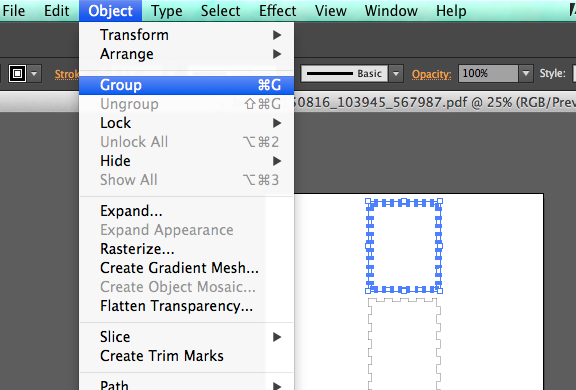Expand the Lock submenu
Viewport: 576px width, 390px height.
(x=186, y=123)
